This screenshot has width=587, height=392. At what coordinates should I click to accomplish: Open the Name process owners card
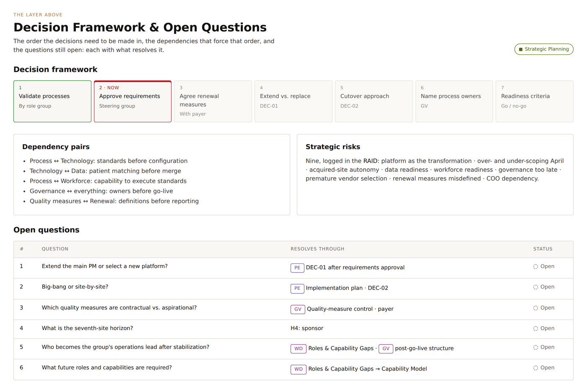tap(454, 101)
